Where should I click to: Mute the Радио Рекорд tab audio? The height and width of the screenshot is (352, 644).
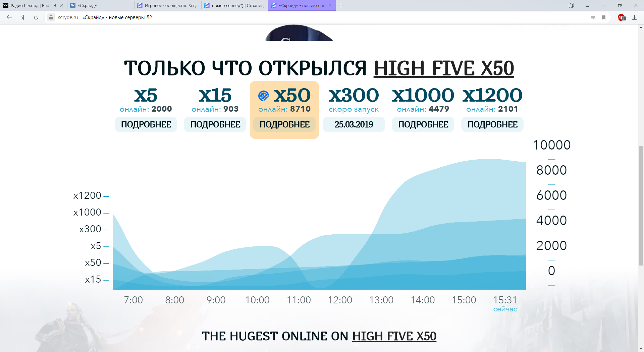55,5
